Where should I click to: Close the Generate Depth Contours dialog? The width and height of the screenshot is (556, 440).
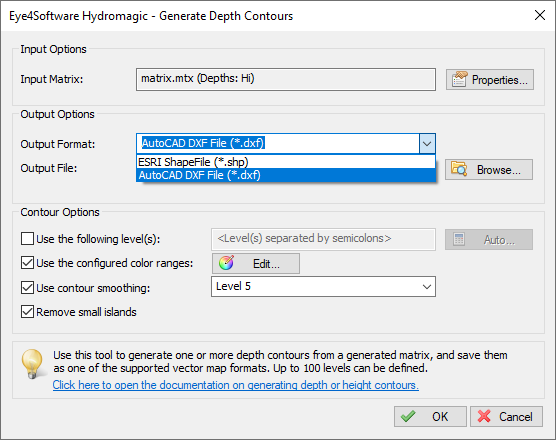tap(540, 15)
